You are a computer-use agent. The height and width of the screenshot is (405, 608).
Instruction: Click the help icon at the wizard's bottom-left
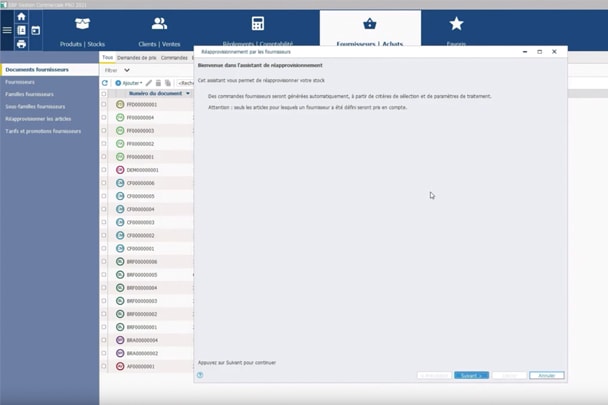(200, 375)
